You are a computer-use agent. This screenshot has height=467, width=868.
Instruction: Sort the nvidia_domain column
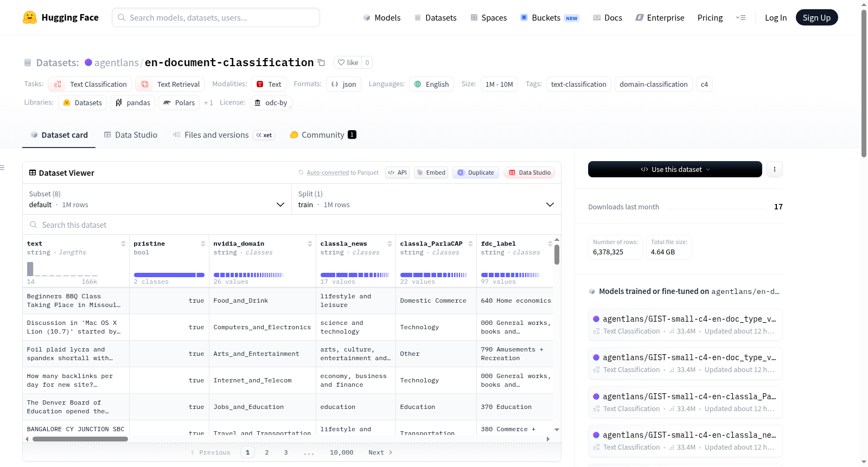coord(310,244)
